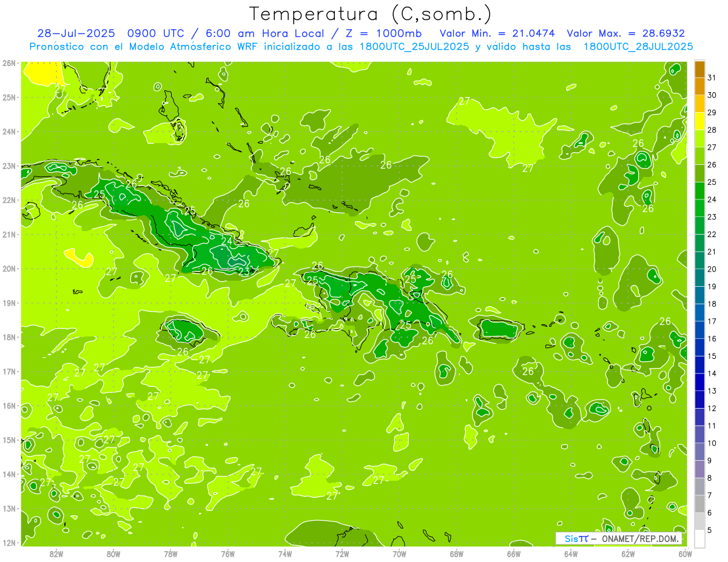Click the color legend's 10 label

tap(712, 443)
